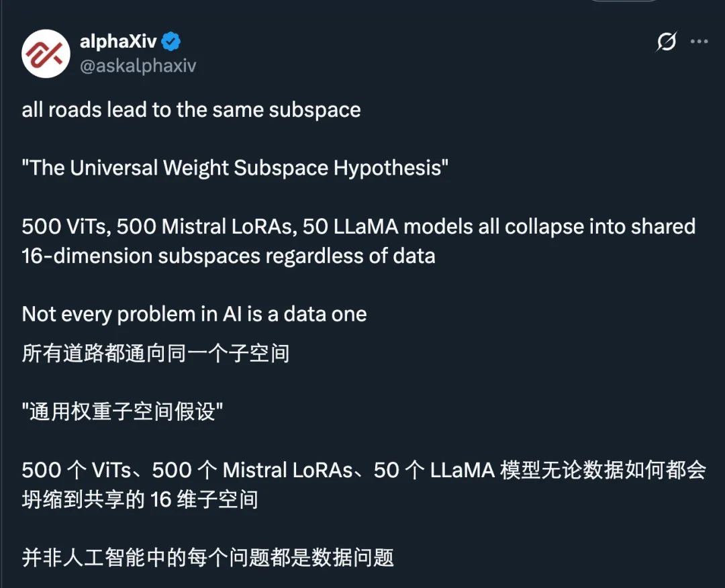Image resolution: width=725 pixels, height=588 pixels.
Task: Click the English title "The Universal Weight Subspace Hypothesis"
Action: (x=235, y=168)
